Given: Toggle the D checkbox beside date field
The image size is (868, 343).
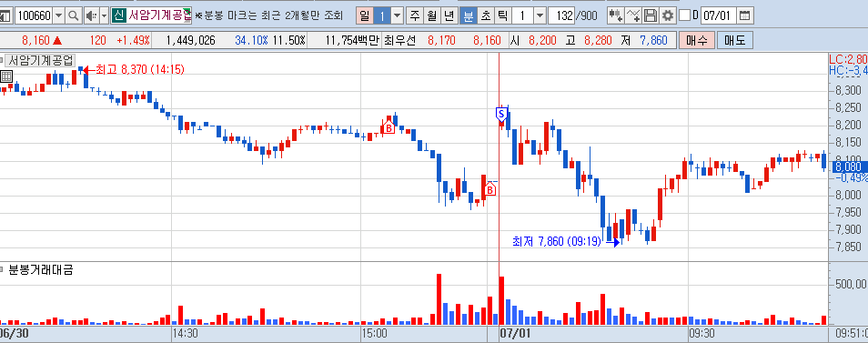Looking at the screenshot, I should [x=684, y=15].
